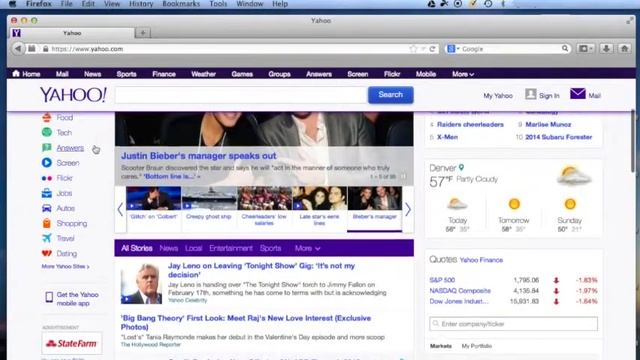Viewport: 640px width, 360px height.
Task: Click the Home house icon in Yahoo nav
Action: pyautogui.click(x=16, y=73)
